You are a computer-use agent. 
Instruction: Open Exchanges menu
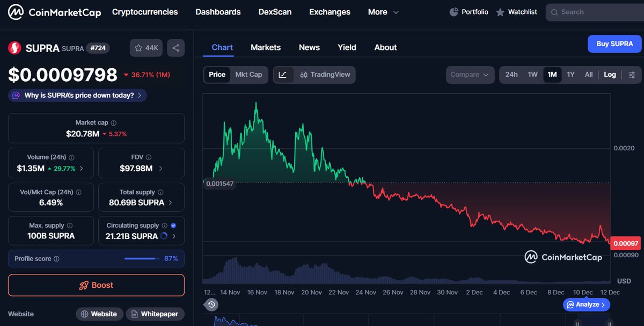pyautogui.click(x=330, y=12)
